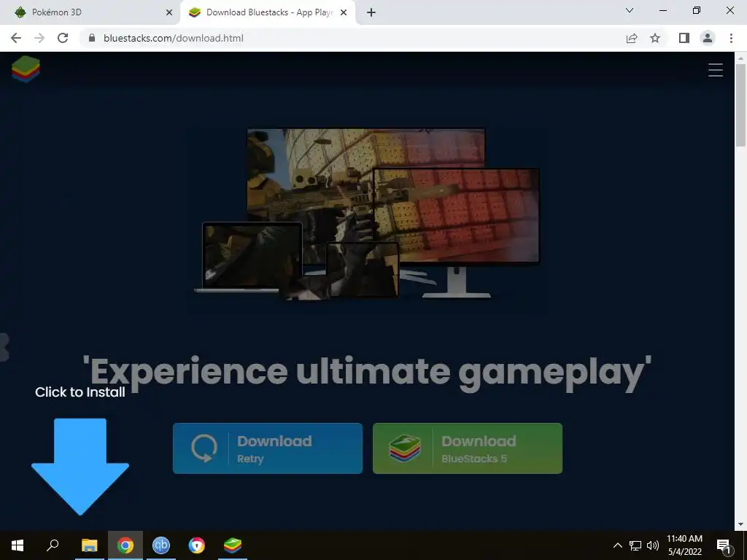Open the volume control tray icon
The width and height of the screenshot is (747, 560).
coord(653,545)
